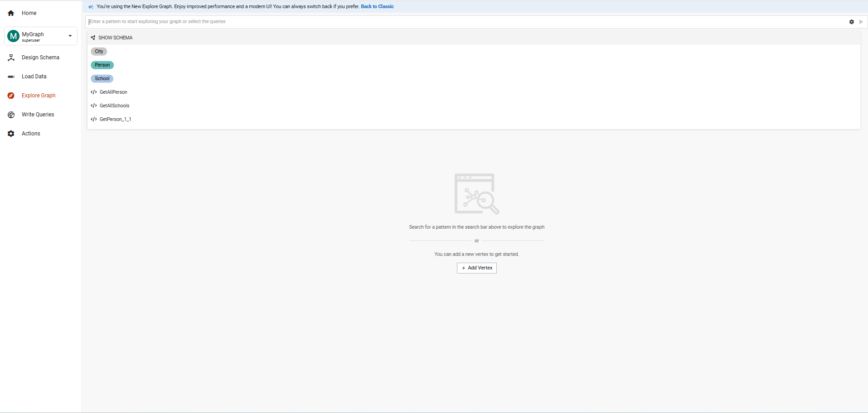The image size is (868, 413).
Task: Click the Home house icon
Action: pos(11,13)
